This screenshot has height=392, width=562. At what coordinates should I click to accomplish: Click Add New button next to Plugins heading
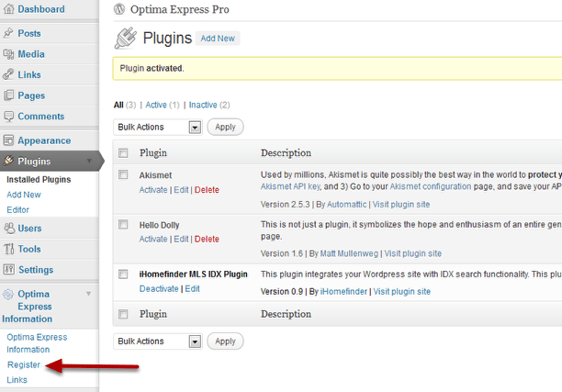click(218, 39)
